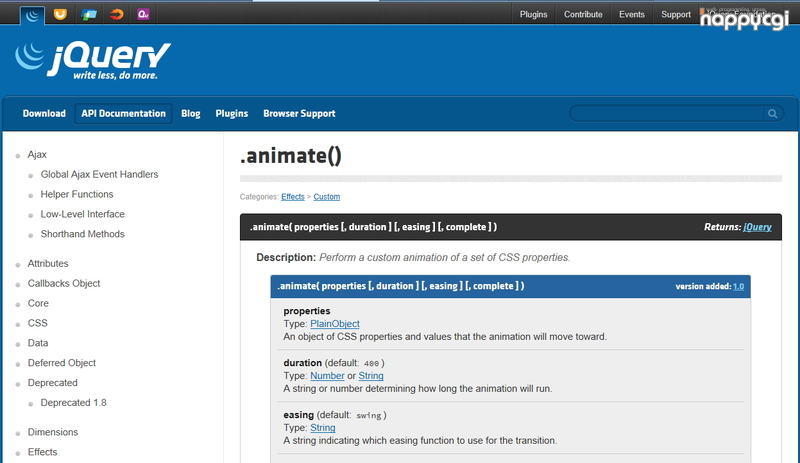Open String type link under easing
This screenshot has height=463, width=800.
322,428
